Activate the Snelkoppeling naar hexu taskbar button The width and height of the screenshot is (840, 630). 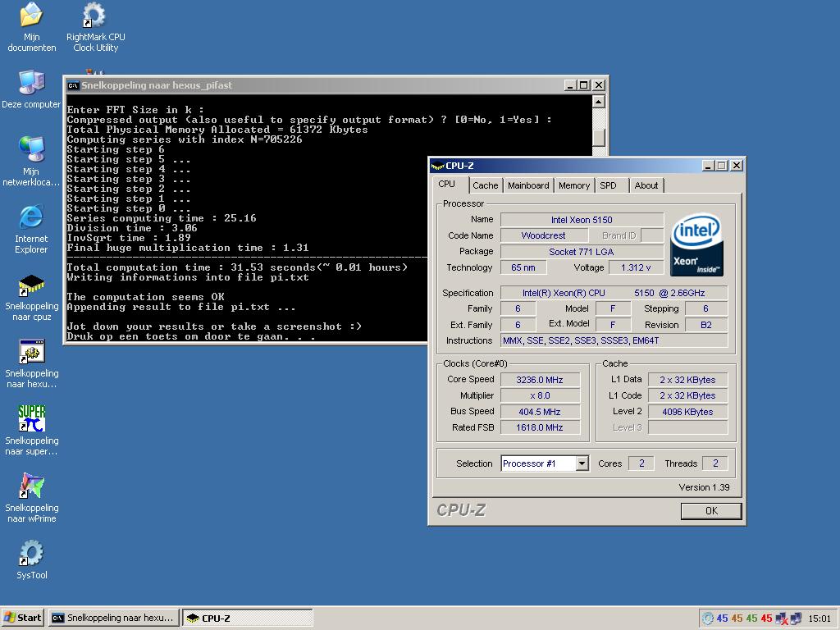click(113, 618)
